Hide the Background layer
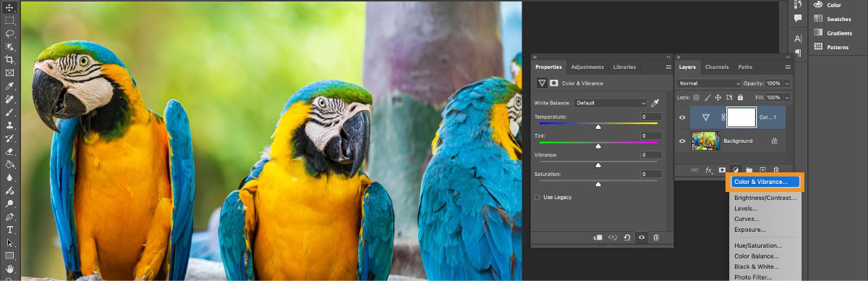This screenshot has height=281, width=868. pos(682,140)
